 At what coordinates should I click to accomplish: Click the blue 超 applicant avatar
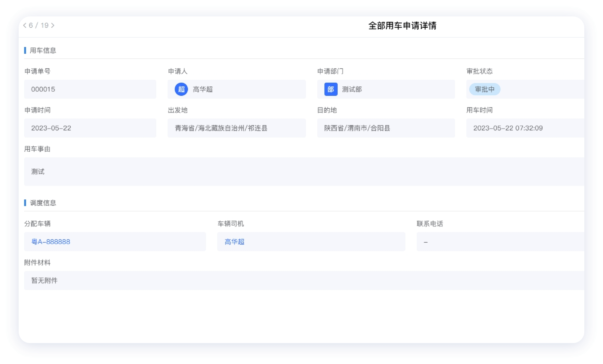pos(181,89)
